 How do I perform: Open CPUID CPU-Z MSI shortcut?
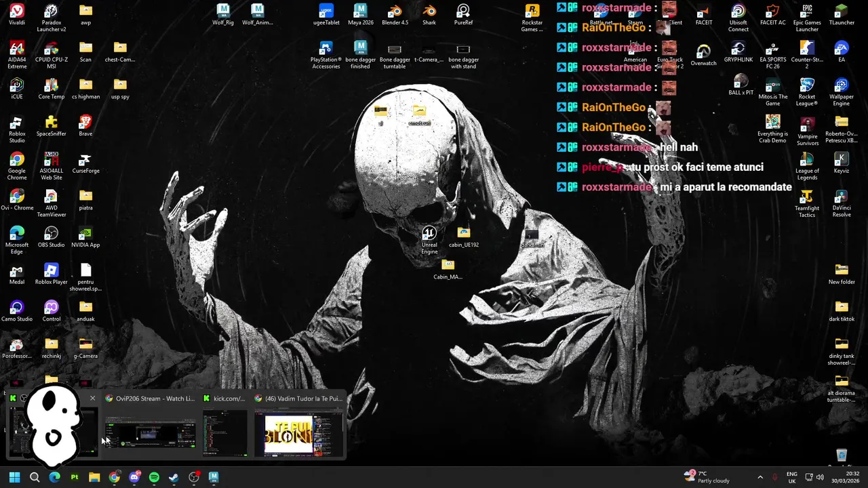tap(51, 56)
